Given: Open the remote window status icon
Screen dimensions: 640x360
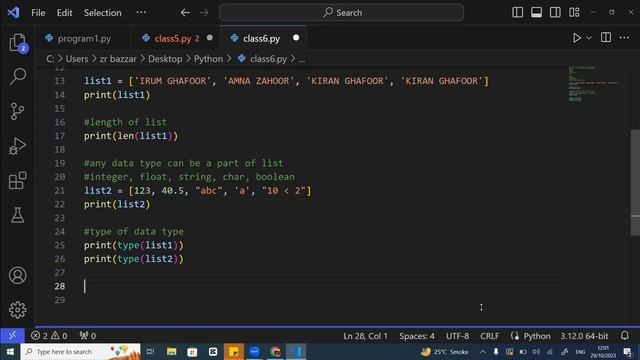Looking at the screenshot, I should [12, 336].
